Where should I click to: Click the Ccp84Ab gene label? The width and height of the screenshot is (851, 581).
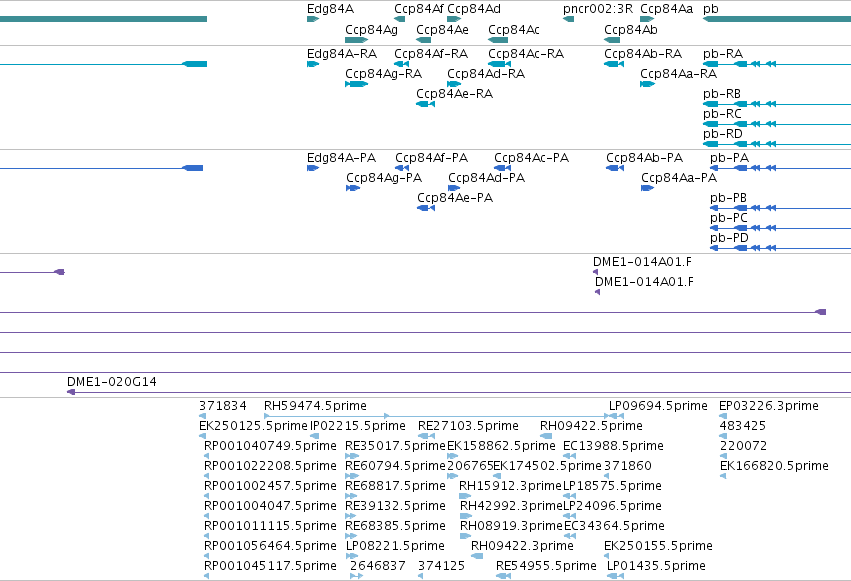[x=631, y=30]
